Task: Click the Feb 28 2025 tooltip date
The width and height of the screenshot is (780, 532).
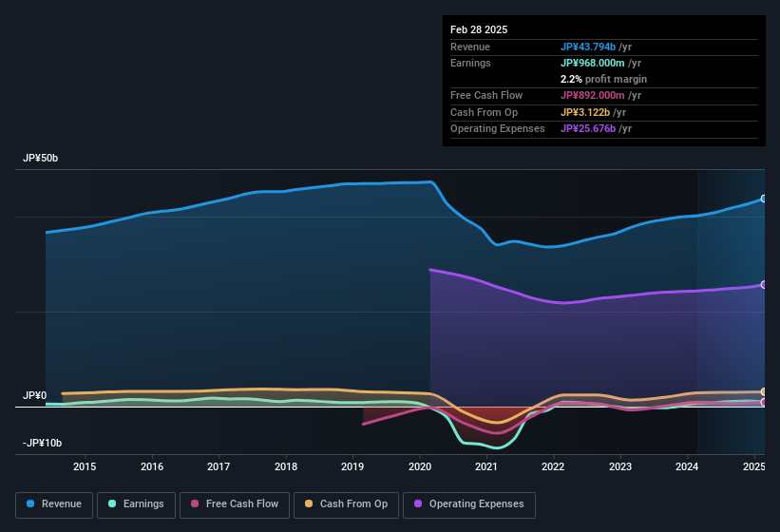Action: [479, 29]
